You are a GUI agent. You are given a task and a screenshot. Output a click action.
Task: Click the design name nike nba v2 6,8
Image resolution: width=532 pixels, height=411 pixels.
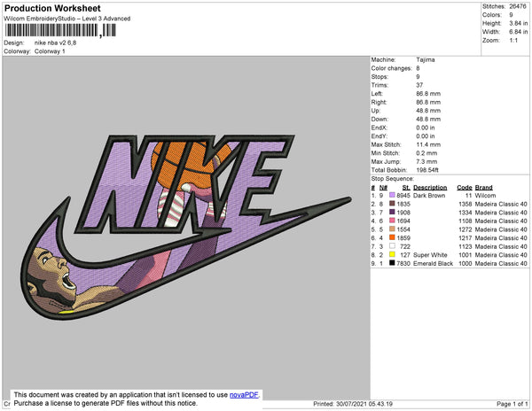[55, 43]
